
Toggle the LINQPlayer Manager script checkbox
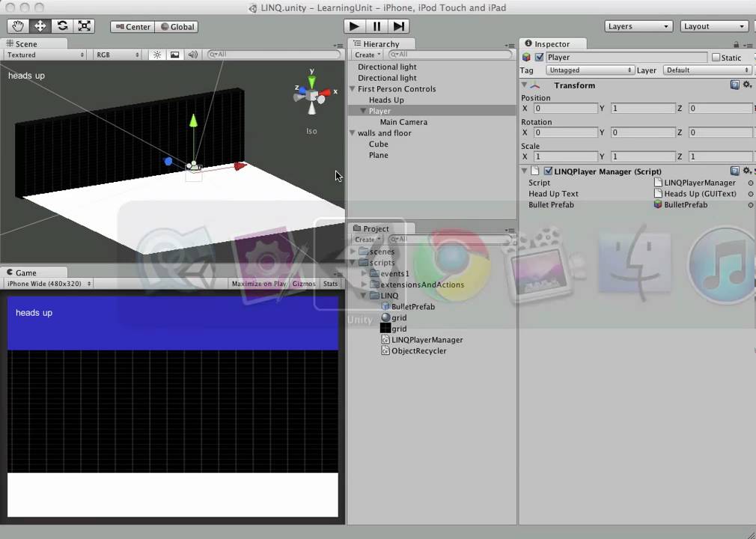548,171
